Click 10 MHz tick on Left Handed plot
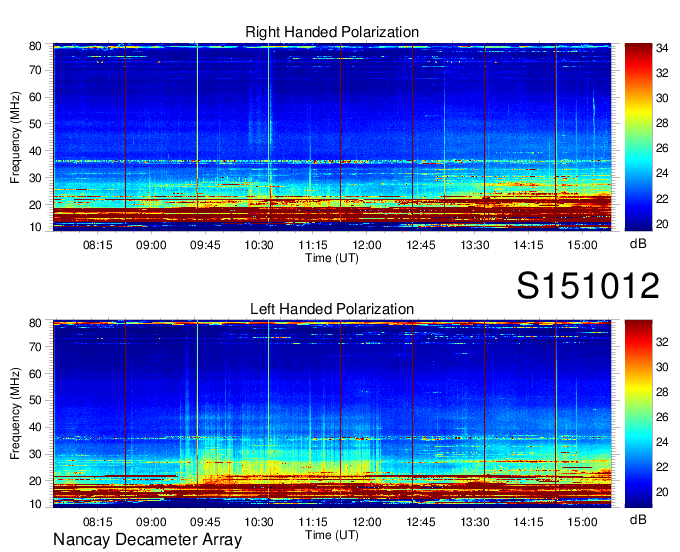Viewport: 680px width, 552px height. (x=35, y=504)
